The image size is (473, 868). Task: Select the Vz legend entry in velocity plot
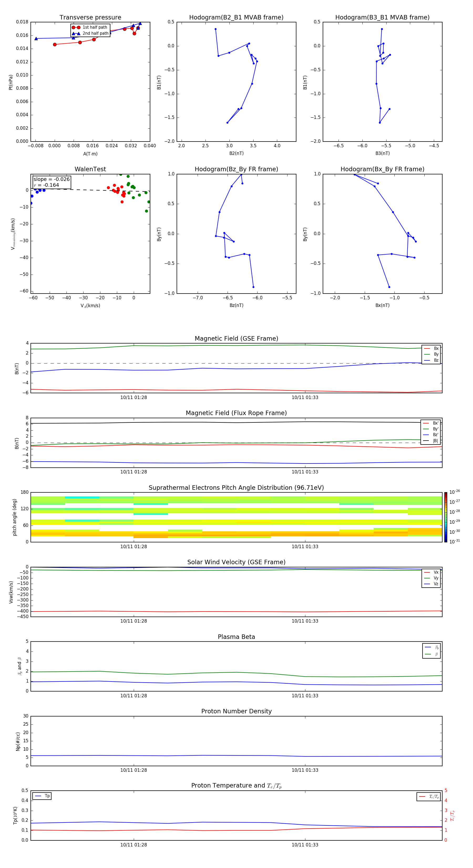coord(431,584)
